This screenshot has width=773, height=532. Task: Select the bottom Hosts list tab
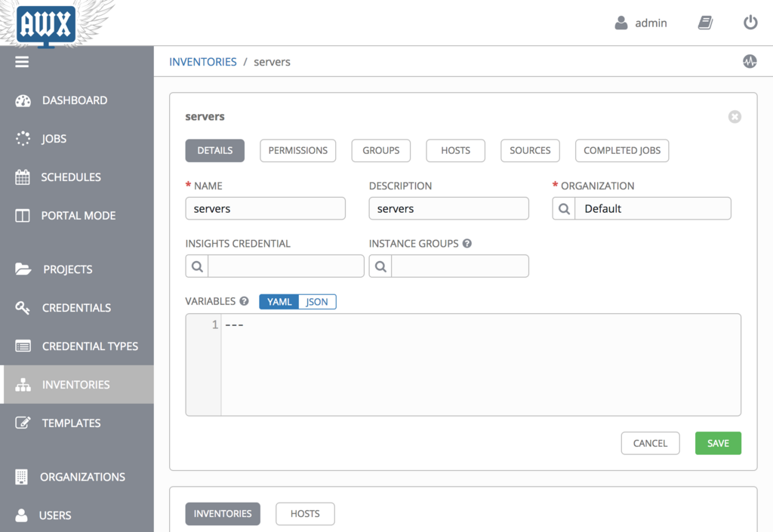click(305, 514)
